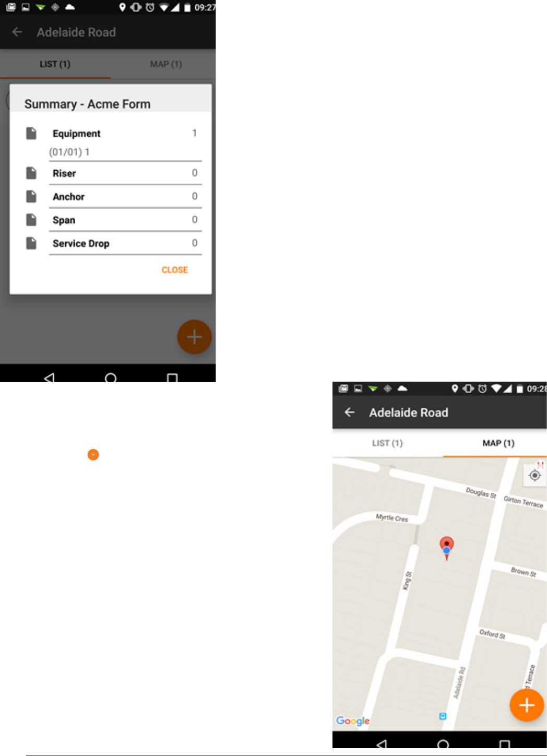Tap Android back button on the map screen
The image size is (547, 756).
(382, 744)
